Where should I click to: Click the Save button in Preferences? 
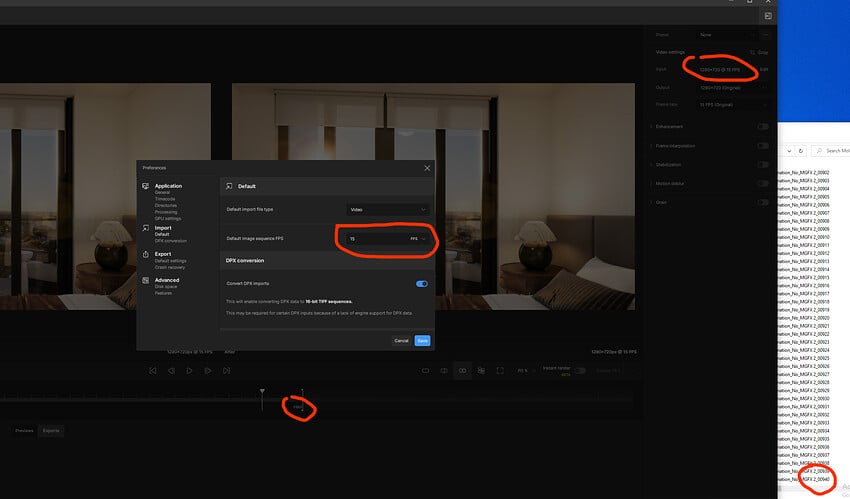[x=422, y=340]
